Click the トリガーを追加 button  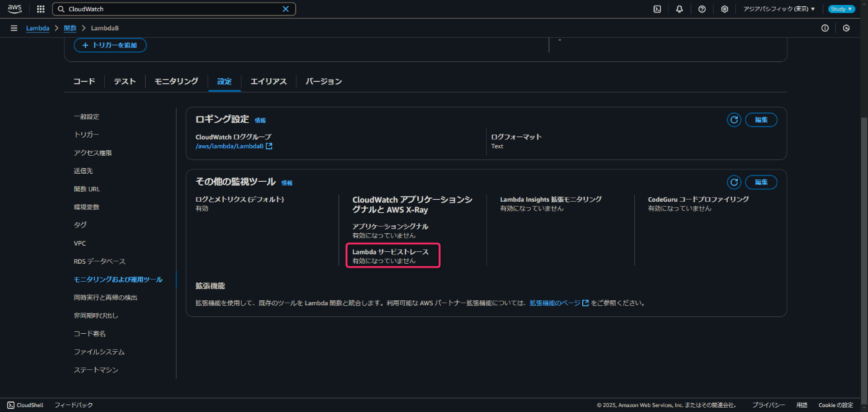pos(110,45)
